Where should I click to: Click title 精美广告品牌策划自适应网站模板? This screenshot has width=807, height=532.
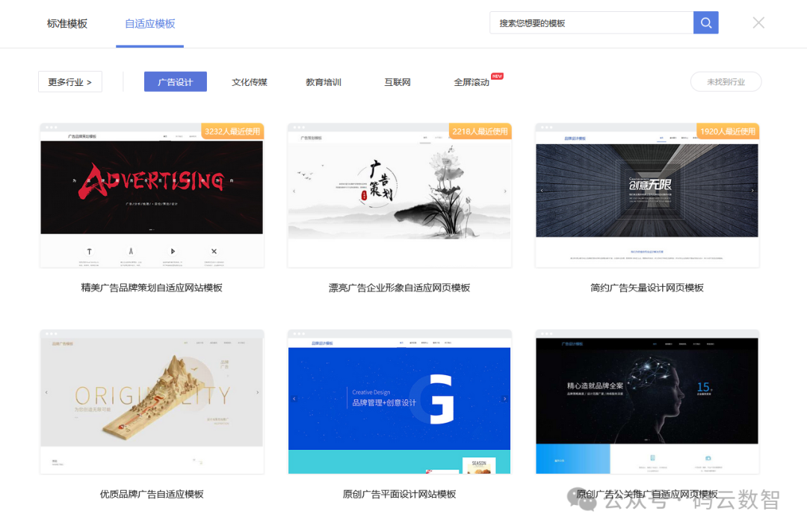152,288
